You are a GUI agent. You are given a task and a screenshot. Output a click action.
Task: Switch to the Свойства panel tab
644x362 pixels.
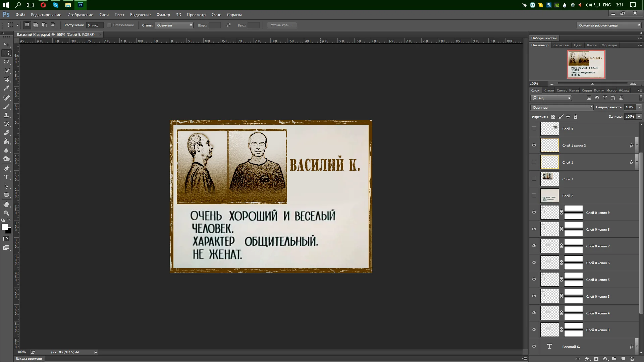tap(561, 45)
